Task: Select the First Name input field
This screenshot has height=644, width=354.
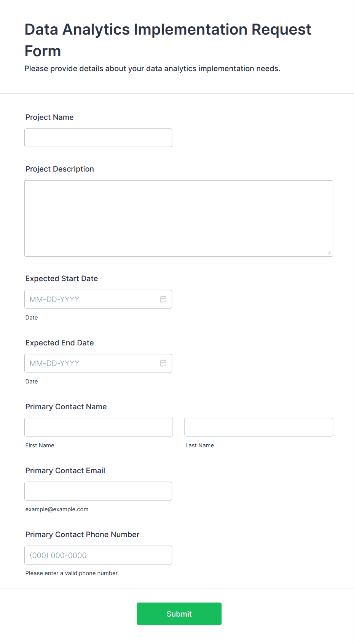Action: (x=99, y=427)
